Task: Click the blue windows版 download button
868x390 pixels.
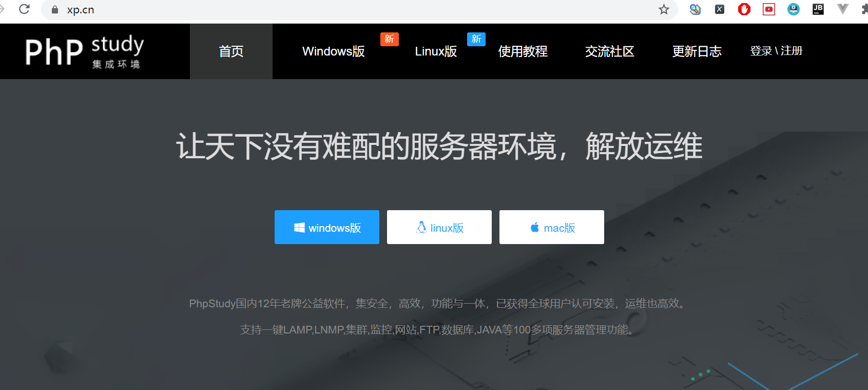Action: (327, 227)
